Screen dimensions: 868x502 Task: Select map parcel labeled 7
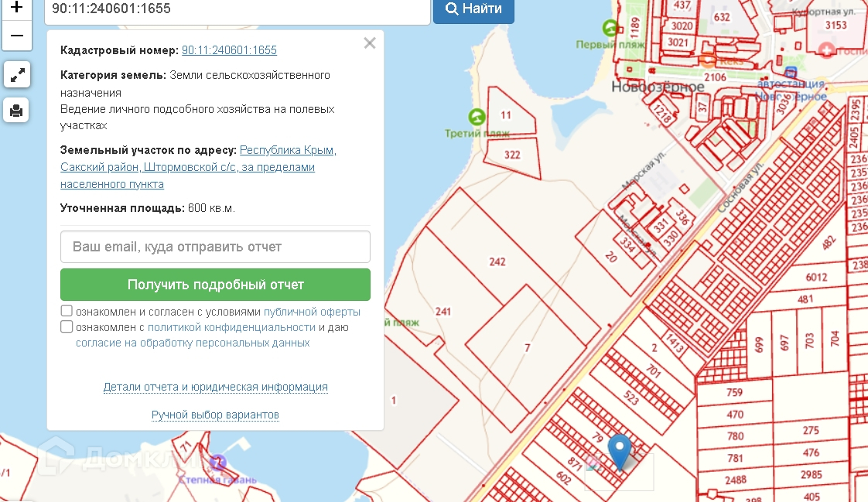click(527, 347)
